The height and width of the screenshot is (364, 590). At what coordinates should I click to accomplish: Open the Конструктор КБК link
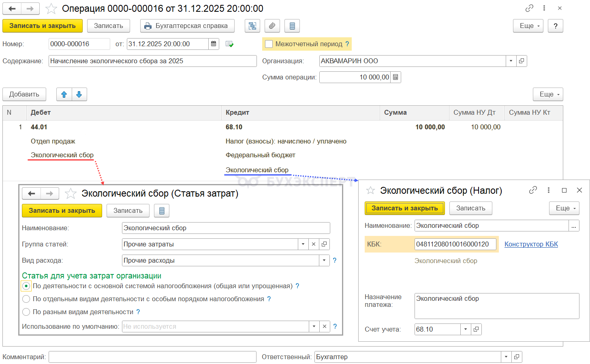pos(531,244)
